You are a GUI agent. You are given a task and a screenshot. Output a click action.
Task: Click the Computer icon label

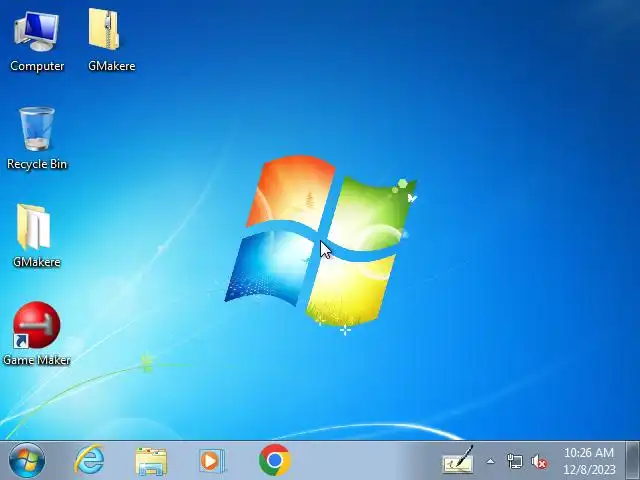click(37, 66)
